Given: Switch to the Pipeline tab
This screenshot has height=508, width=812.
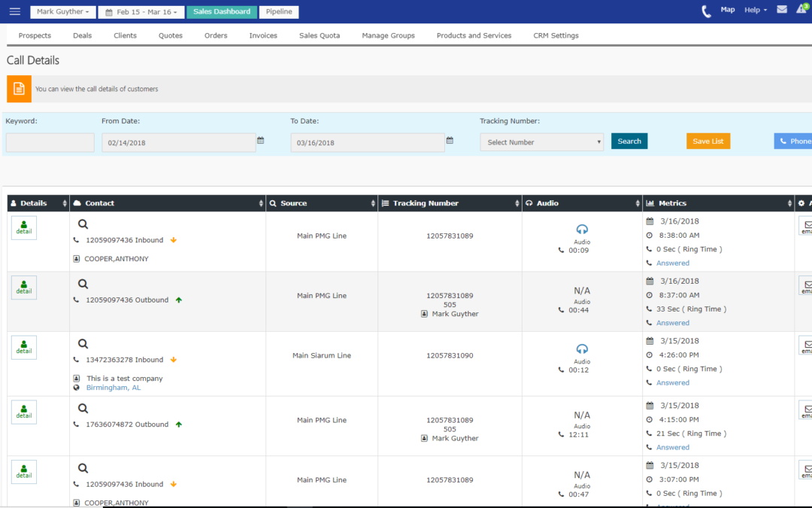Looking at the screenshot, I should click(x=279, y=12).
